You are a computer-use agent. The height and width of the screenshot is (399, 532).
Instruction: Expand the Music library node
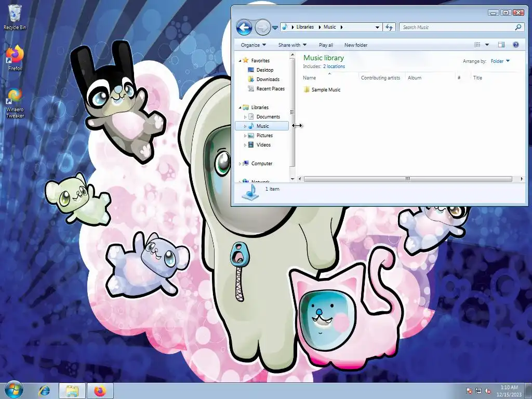pyautogui.click(x=245, y=126)
